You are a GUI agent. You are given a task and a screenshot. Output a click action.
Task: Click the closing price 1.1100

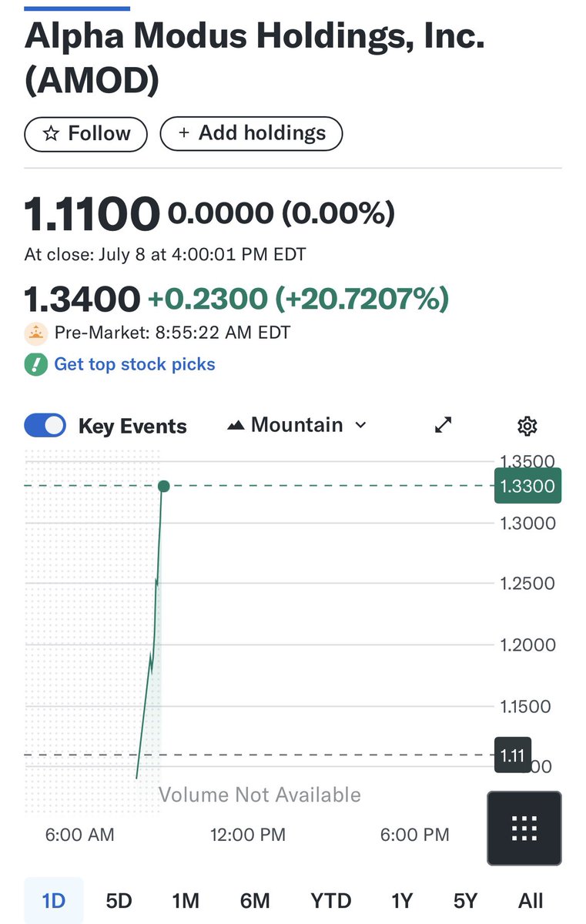tap(92, 214)
